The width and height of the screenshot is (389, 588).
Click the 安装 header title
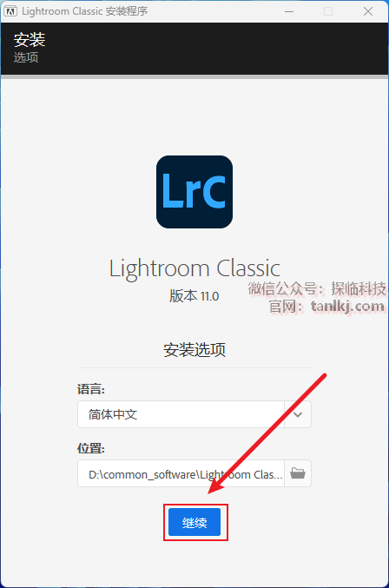(30, 40)
